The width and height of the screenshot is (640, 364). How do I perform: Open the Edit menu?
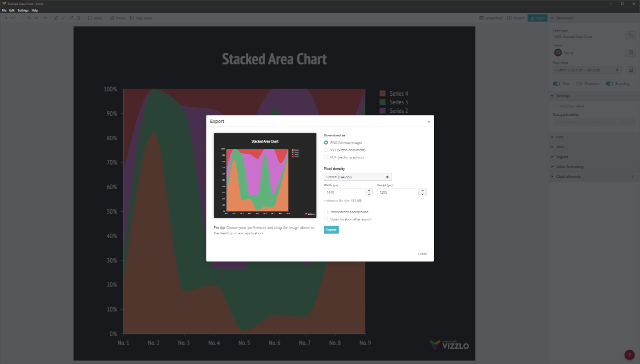click(x=12, y=10)
